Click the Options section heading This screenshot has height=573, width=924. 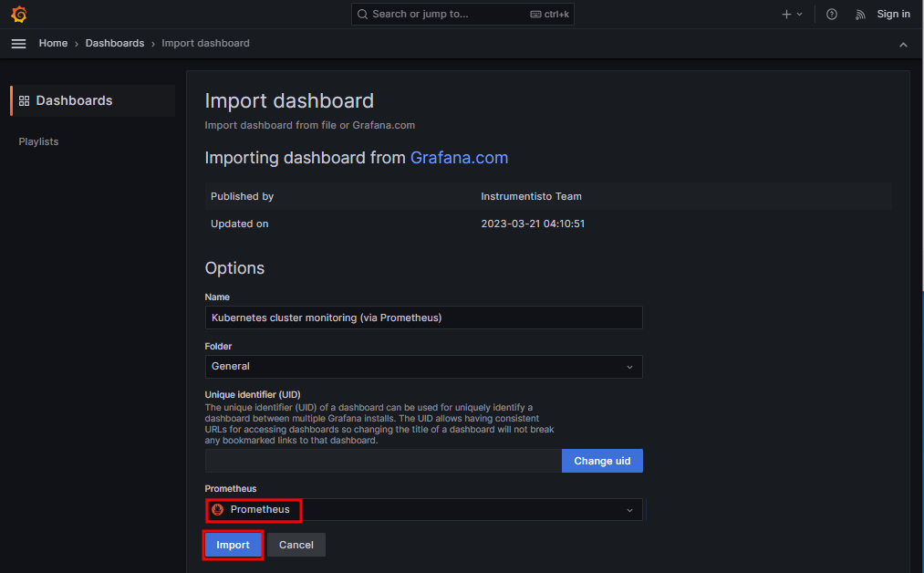(x=234, y=268)
